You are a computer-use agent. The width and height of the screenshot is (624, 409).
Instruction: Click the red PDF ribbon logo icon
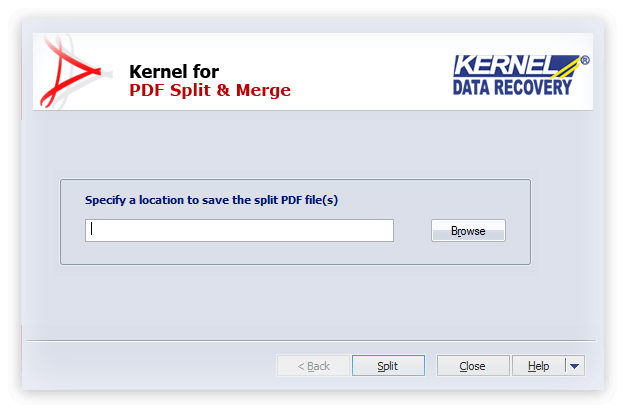click(x=71, y=72)
